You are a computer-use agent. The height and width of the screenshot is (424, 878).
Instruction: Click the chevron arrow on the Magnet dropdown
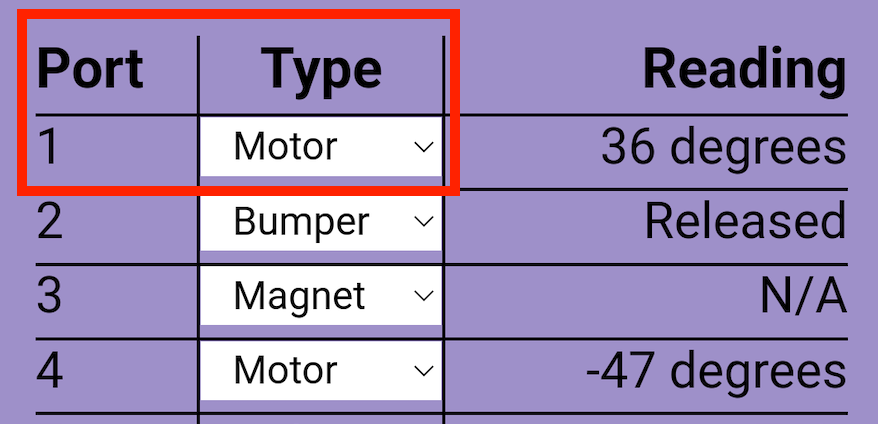point(423,296)
